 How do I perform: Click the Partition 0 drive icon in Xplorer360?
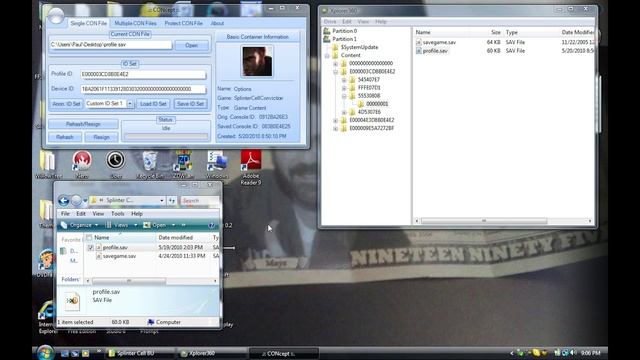327,31
